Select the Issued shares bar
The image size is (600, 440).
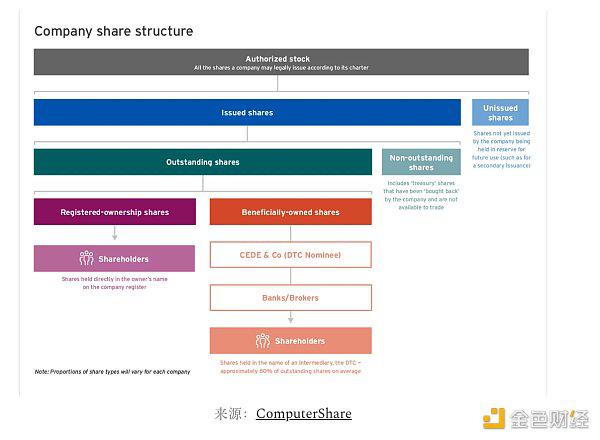[247, 112]
